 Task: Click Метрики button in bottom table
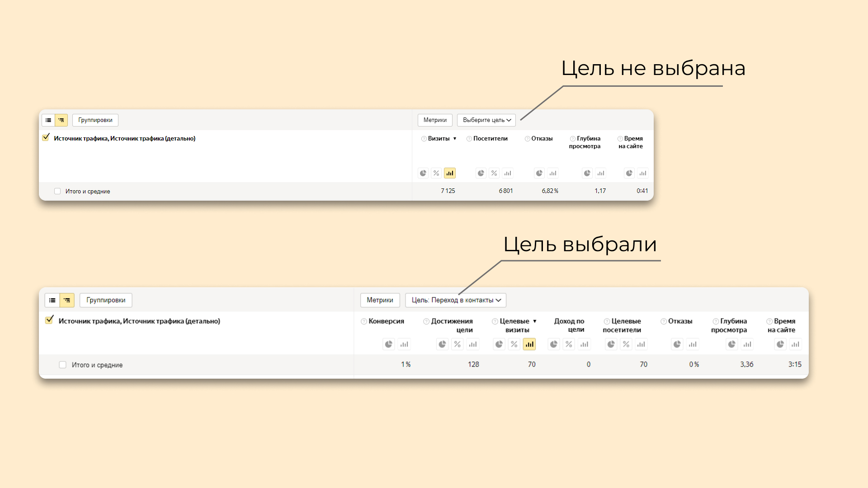(x=379, y=300)
